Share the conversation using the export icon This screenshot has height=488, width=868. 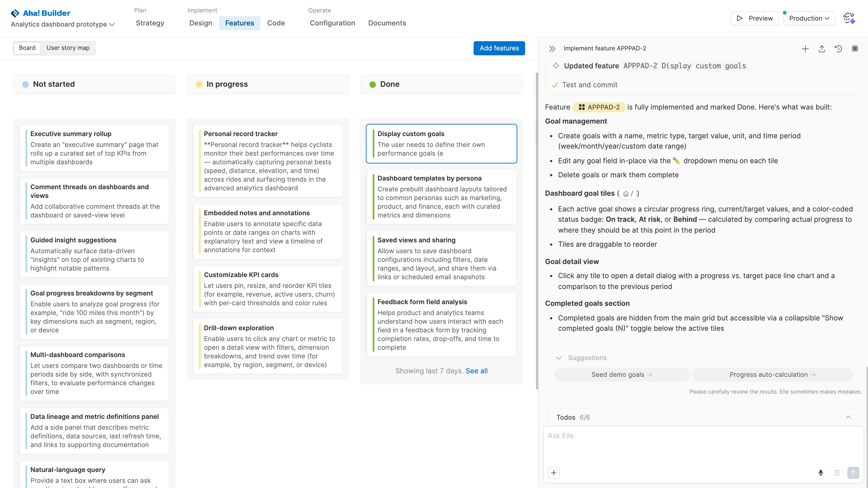click(822, 49)
